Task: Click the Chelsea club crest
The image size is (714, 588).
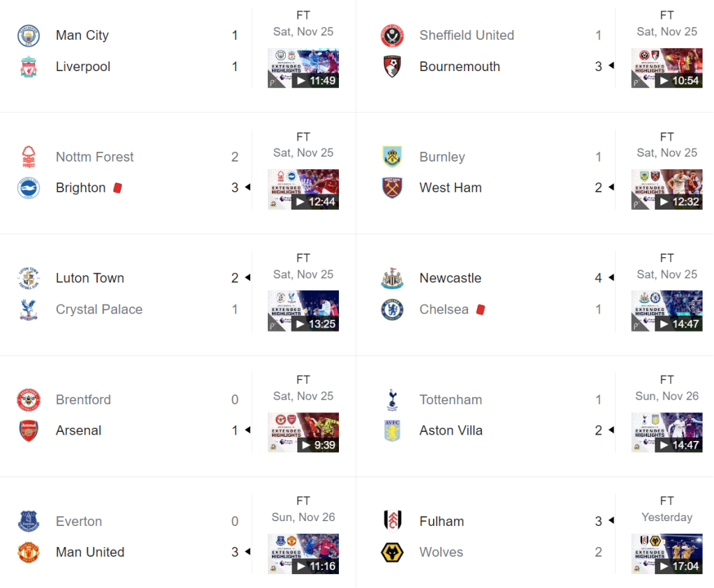Action: (x=393, y=309)
